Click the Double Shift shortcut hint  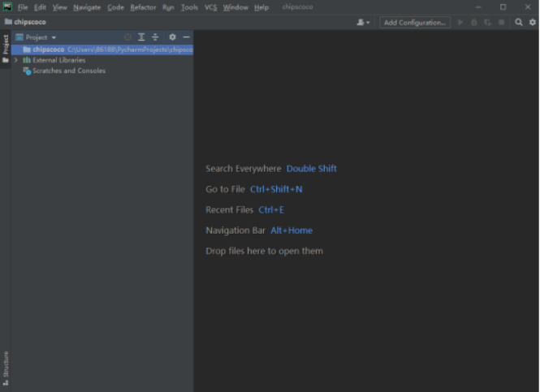pyautogui.click(x=311, y=169)
